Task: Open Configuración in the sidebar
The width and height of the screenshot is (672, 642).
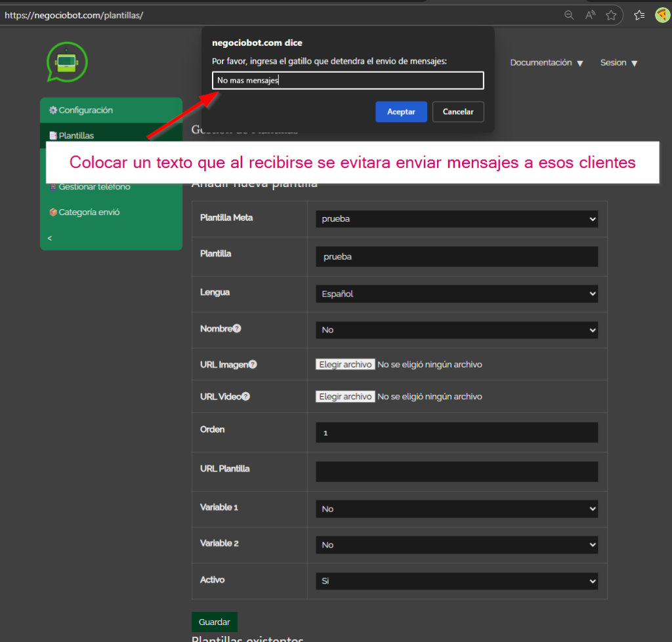Action: click(x=81, y=110)
